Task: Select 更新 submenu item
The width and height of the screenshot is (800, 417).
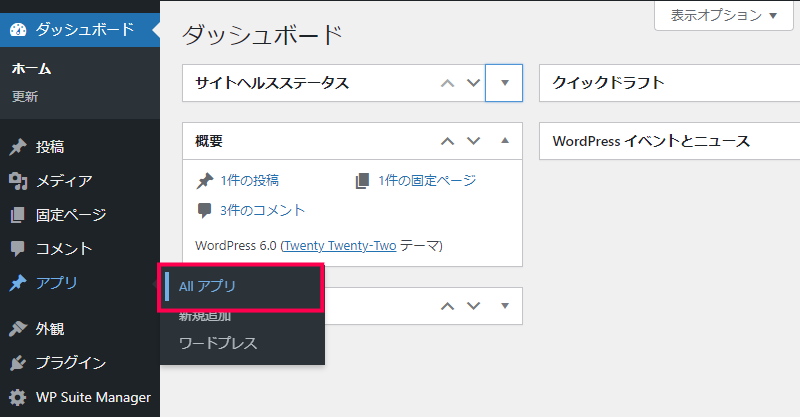Action: [25, 96]
